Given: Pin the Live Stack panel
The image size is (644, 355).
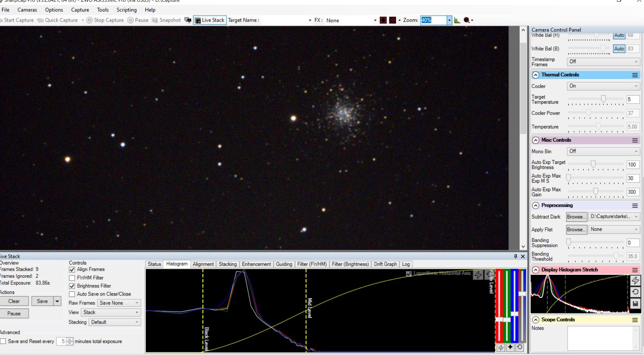Looking at the screenshot, I should pos(515,256).
